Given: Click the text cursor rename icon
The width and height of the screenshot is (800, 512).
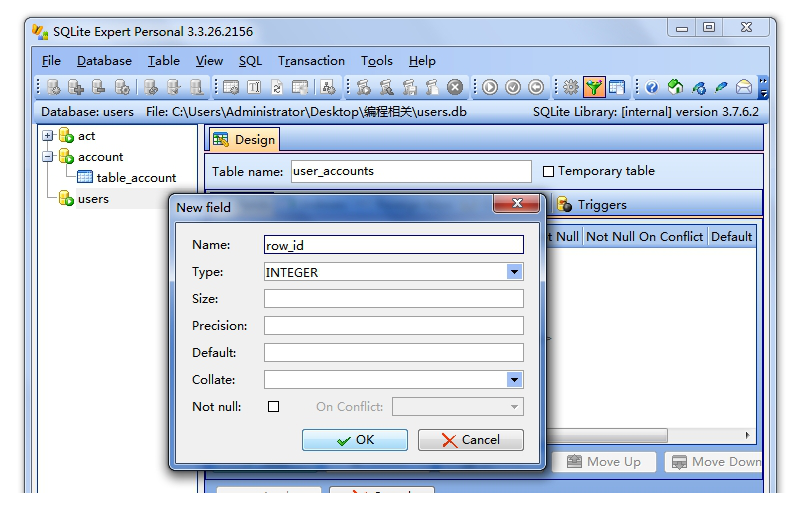Looking at the screenshot, I should [254, 88].
